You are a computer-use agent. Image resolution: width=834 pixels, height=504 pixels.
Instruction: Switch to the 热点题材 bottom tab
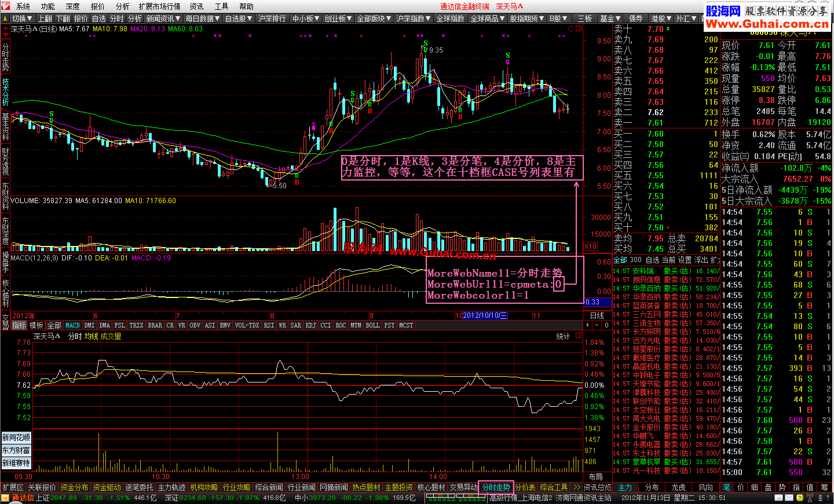(x=366, y=487)
